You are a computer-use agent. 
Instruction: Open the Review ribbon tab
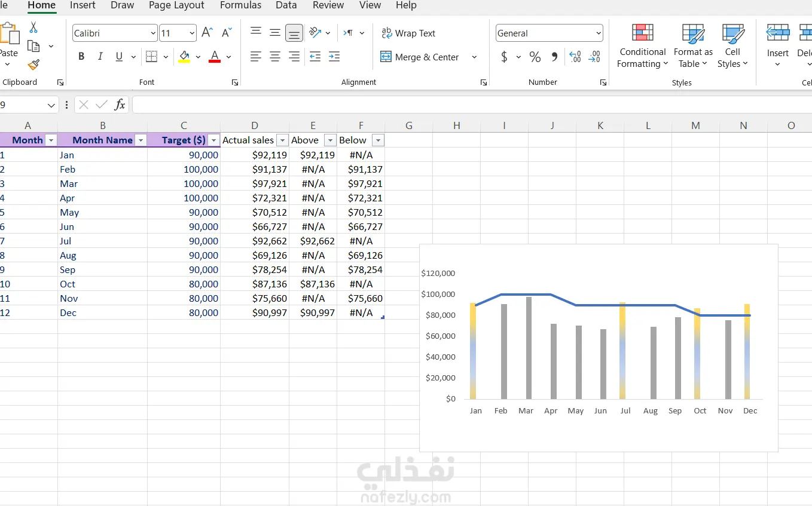328,5
